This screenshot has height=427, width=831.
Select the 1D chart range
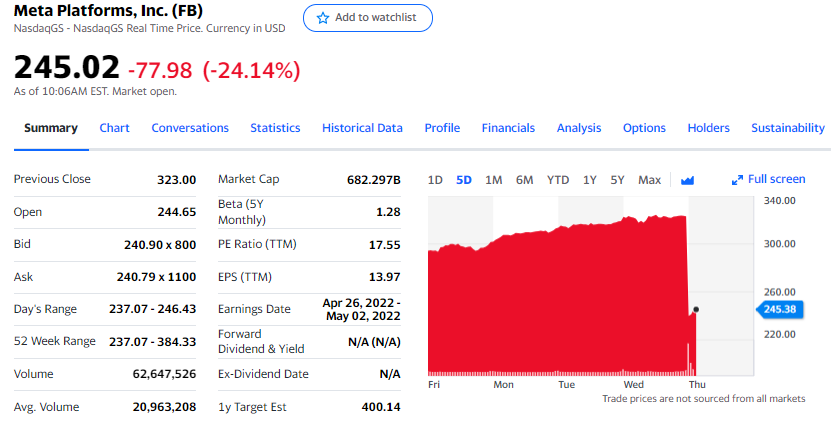pos(435,180)
